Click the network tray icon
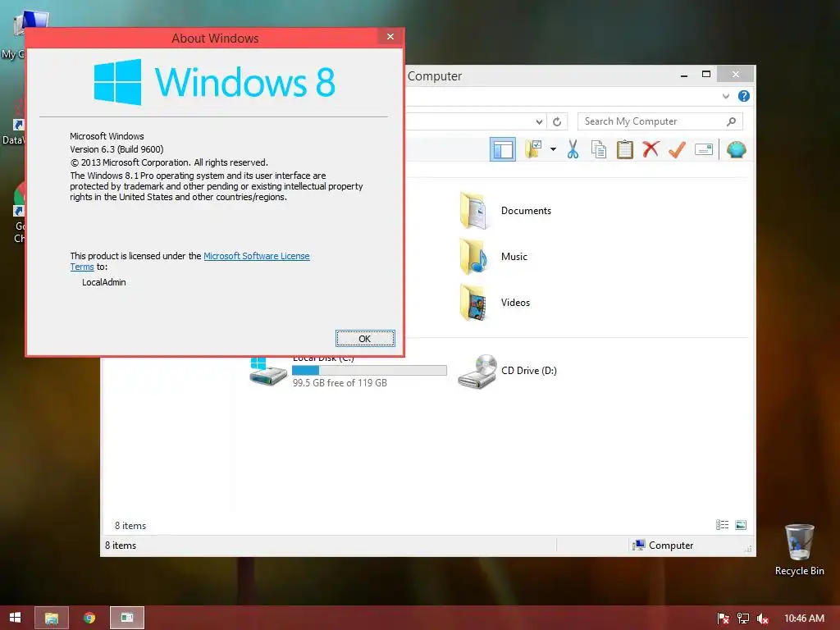 743,619
